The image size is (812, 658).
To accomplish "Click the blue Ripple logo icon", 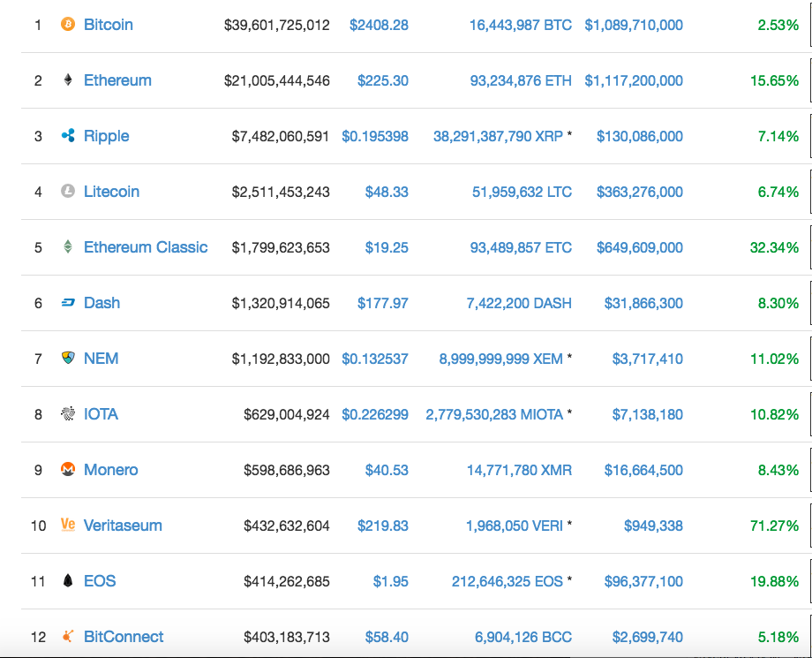I will point(68,136).
